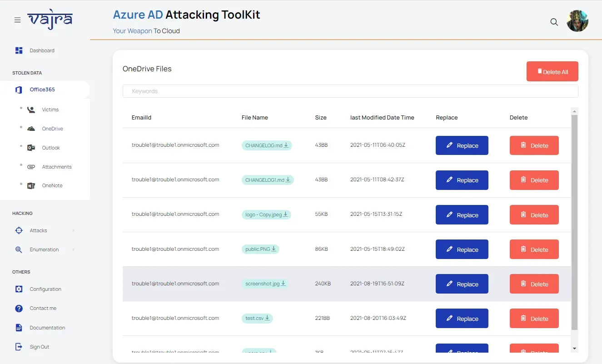Open the Documentation link

coord(47,328)
